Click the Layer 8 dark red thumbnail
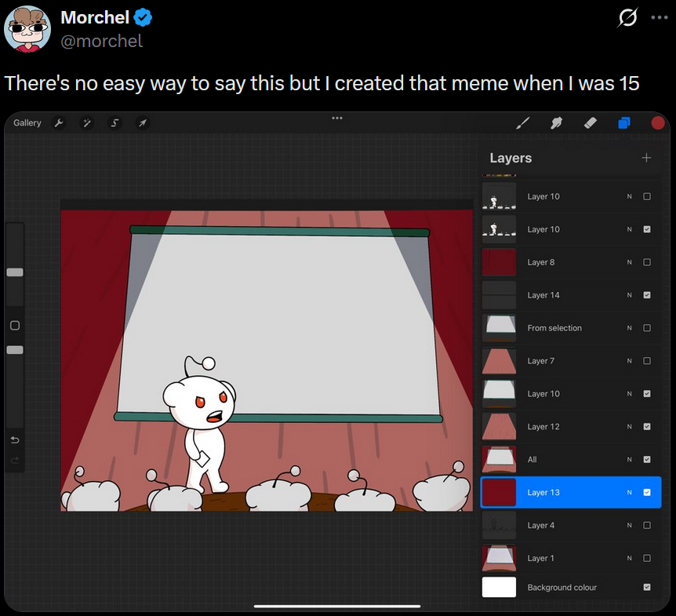676x616 pixels. point(499,262)
